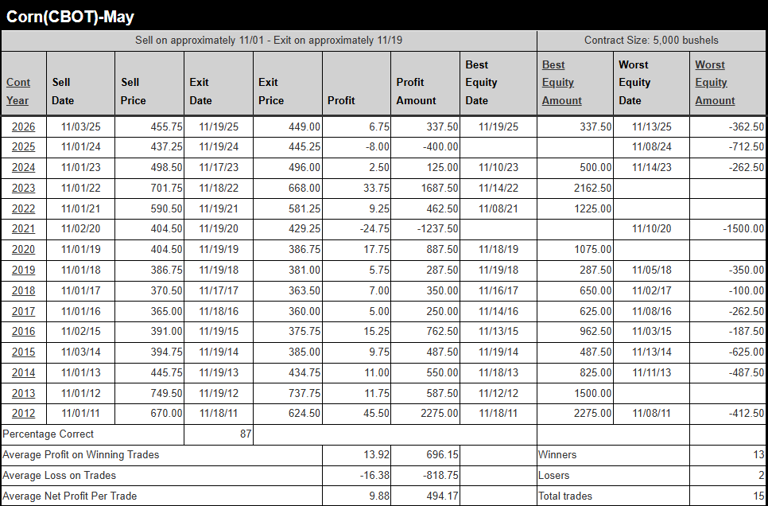Open the 2021 contract year link
Image resolution: width=768 pixels, height=506 pixels.
point(24,229)
